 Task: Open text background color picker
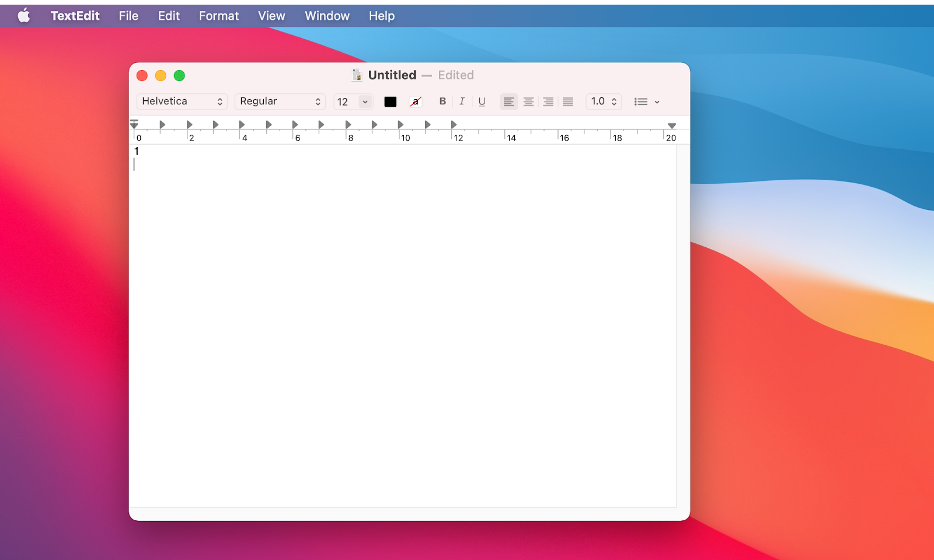pos(416,101)
